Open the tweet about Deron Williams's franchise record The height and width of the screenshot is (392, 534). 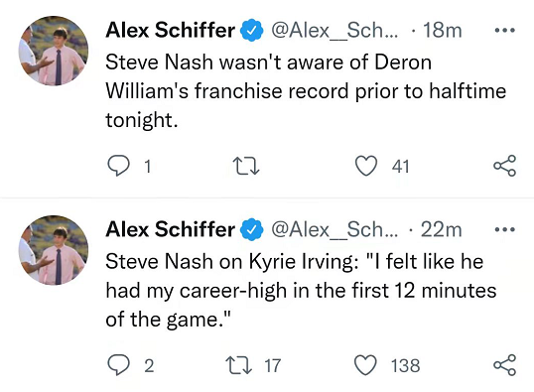[x=306, y=91]
